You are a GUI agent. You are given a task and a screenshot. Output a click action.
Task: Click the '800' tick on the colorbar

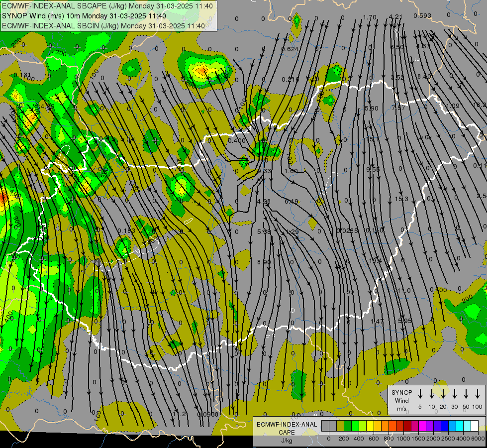coord(388,439)
